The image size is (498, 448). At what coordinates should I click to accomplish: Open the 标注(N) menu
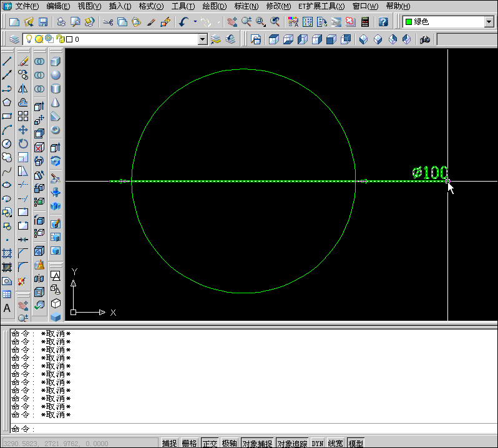point(247,6)
